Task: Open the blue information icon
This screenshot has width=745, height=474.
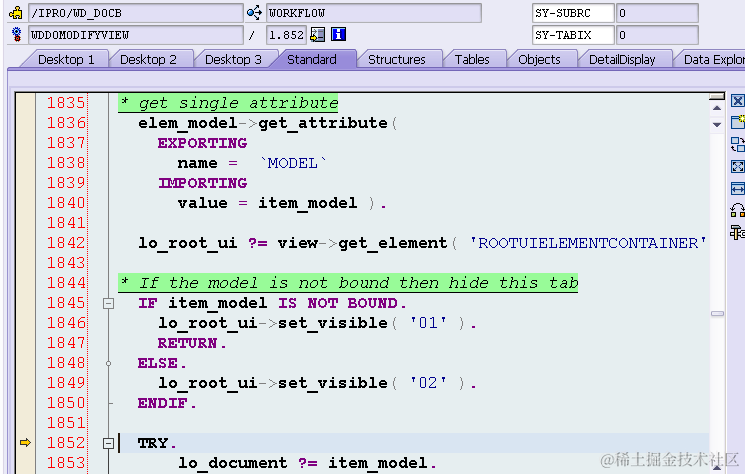Action: (x=338, y=34)
